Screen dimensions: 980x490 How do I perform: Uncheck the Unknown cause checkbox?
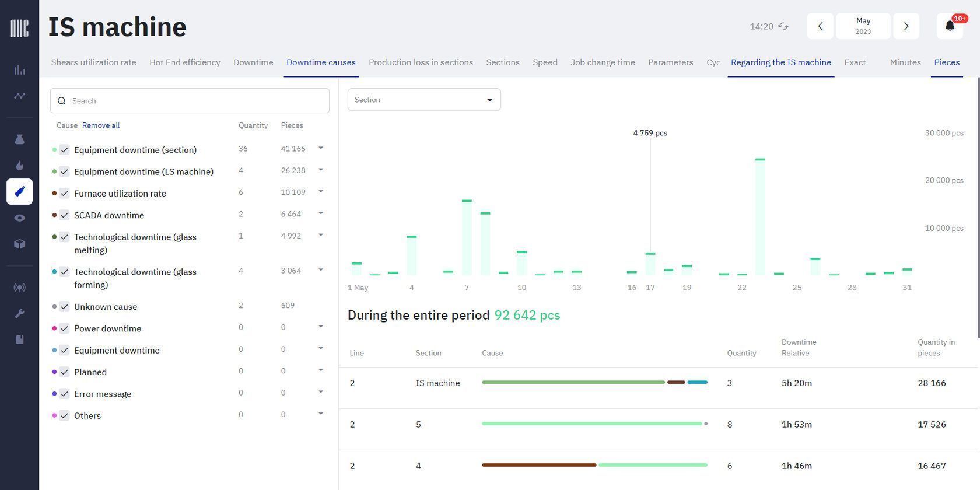tap(64, 307)
